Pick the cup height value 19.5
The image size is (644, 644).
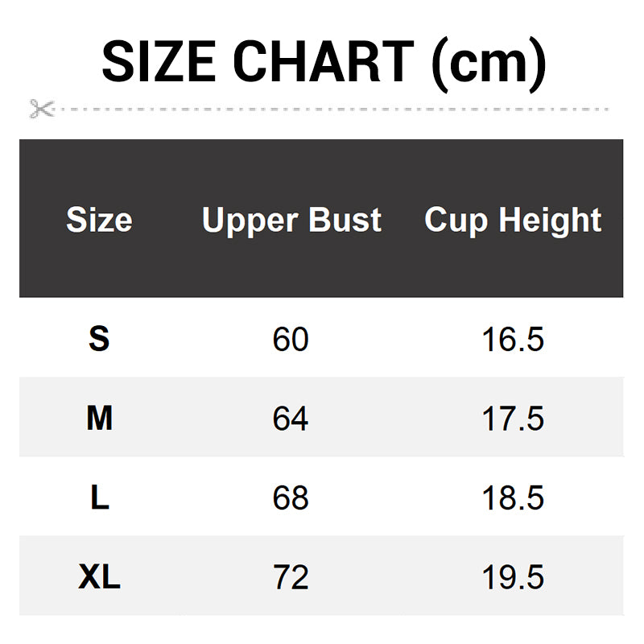[513, 577]
